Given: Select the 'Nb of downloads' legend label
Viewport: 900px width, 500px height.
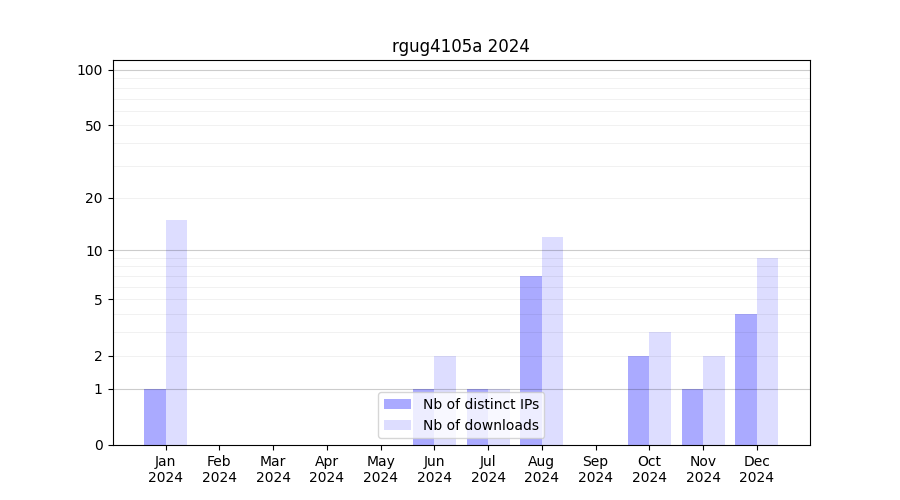Looking at the screenshot, I should [x=480, y=425].
